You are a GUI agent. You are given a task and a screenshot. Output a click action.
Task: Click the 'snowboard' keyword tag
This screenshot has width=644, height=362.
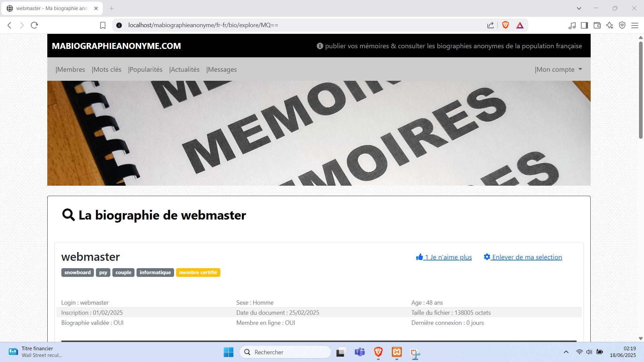click(x=77, y=273)
